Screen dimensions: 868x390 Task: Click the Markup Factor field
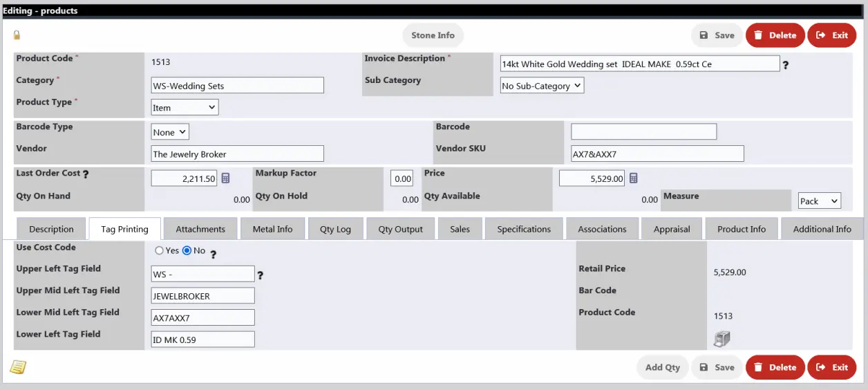tap(402, 178)
